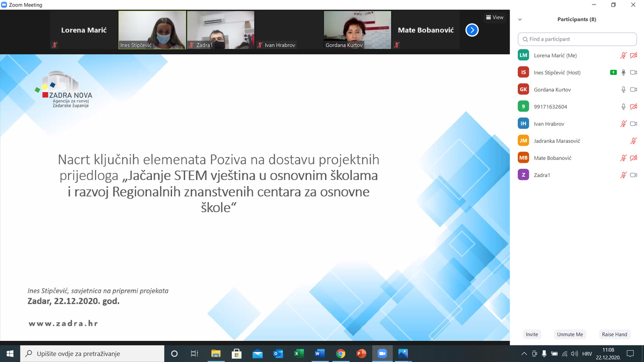Open the View menu in the video strip

pyautogui.click(x=495, y=17)
